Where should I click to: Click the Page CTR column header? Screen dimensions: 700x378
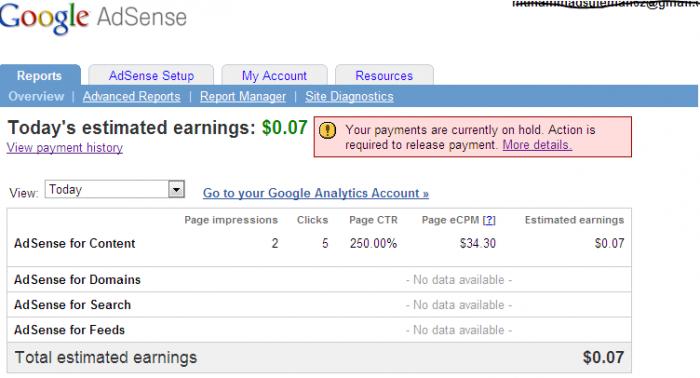click(x=373, y=220)
